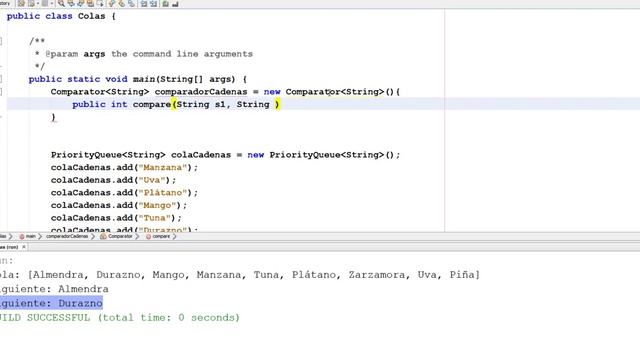The height and width of the screenshot is (360, 640).
Task: Click 'new Comparator<String>(){' expression
Action: tap(332, 92)
